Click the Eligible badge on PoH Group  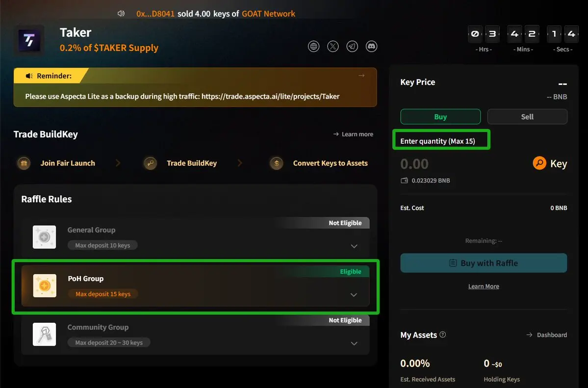point(351,272)
